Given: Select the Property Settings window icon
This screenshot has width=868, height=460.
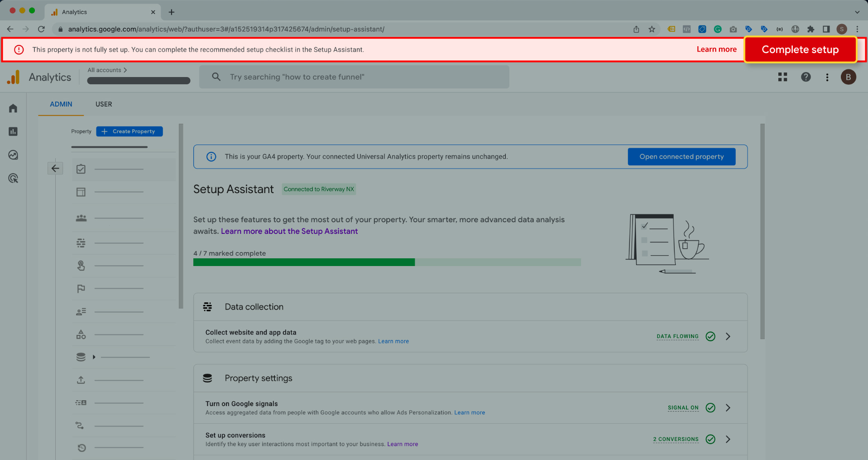Looking at the screenshot, I should [81, 192].
